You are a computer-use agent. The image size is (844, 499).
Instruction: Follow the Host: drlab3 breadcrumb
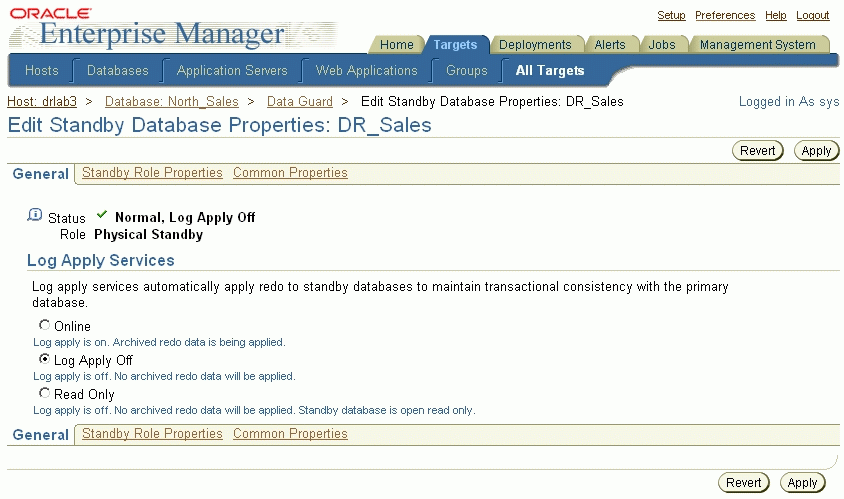tap(42, 101)
